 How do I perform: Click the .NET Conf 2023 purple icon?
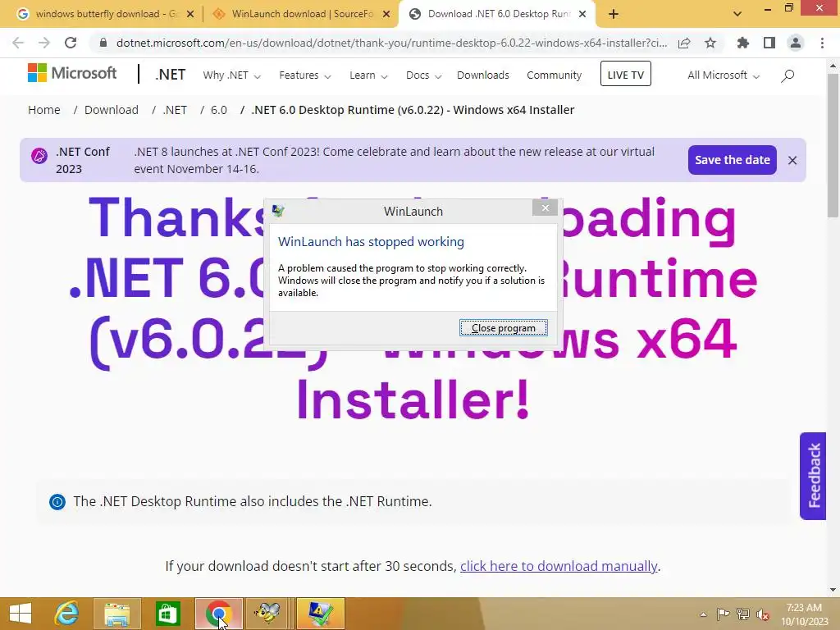click(39, 156)
